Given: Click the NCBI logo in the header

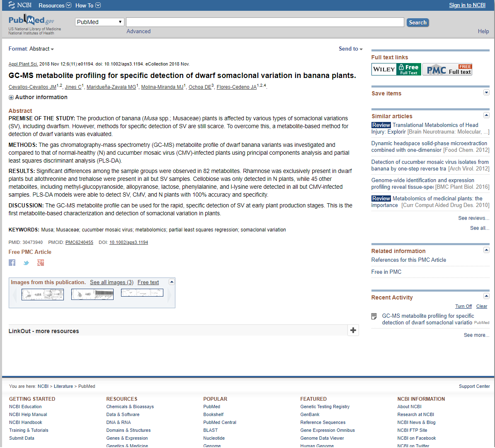Looking at the screenshot, I should pyautogui.click(x=20, y=5).
